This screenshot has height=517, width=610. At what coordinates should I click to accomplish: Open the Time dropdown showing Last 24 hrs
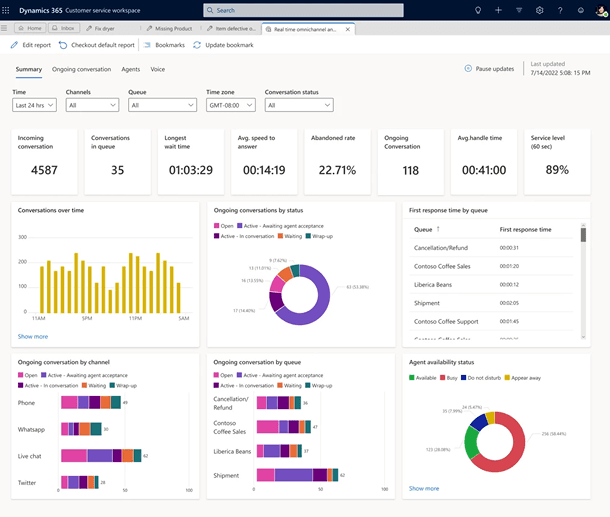35,105
